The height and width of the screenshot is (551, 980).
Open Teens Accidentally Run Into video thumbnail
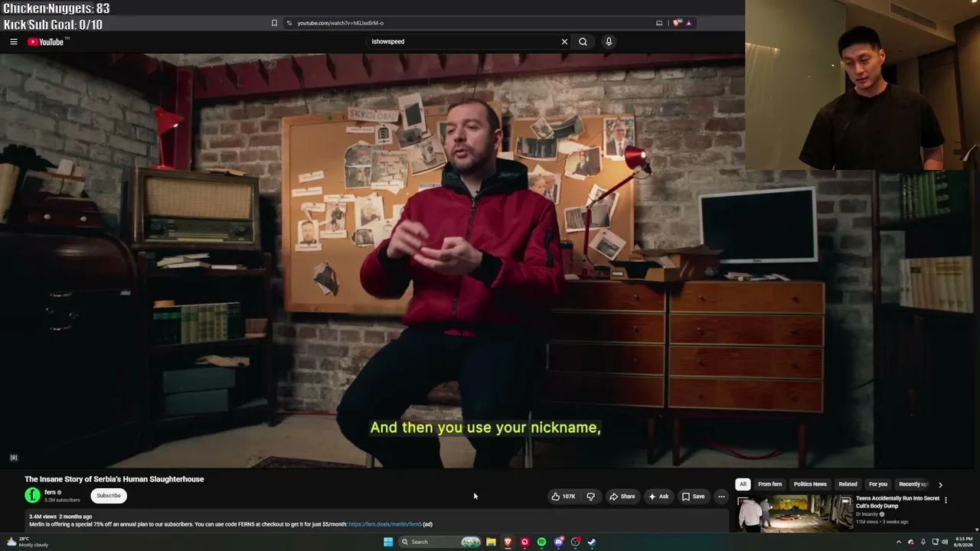(x=795, y=514)
